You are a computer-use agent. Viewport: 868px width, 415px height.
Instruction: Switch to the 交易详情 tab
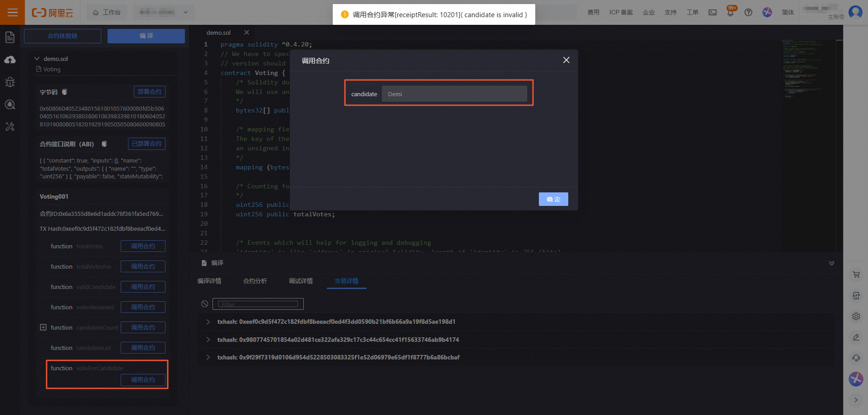346,281
